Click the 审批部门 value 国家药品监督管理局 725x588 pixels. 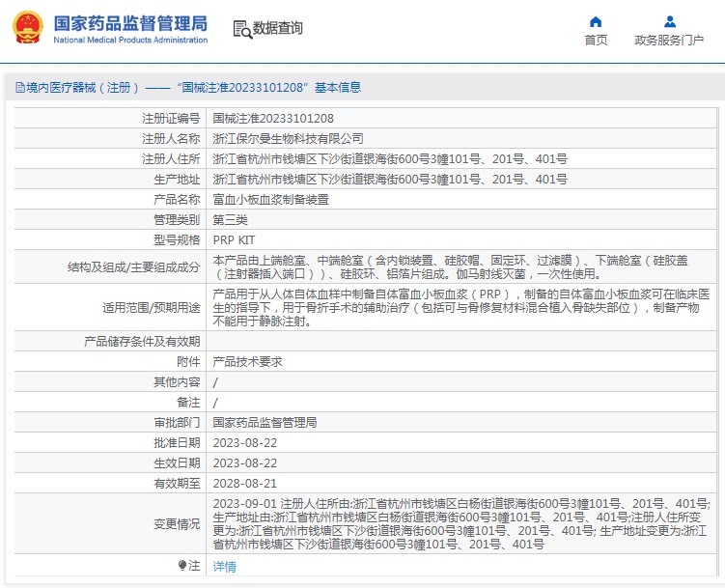265,423
